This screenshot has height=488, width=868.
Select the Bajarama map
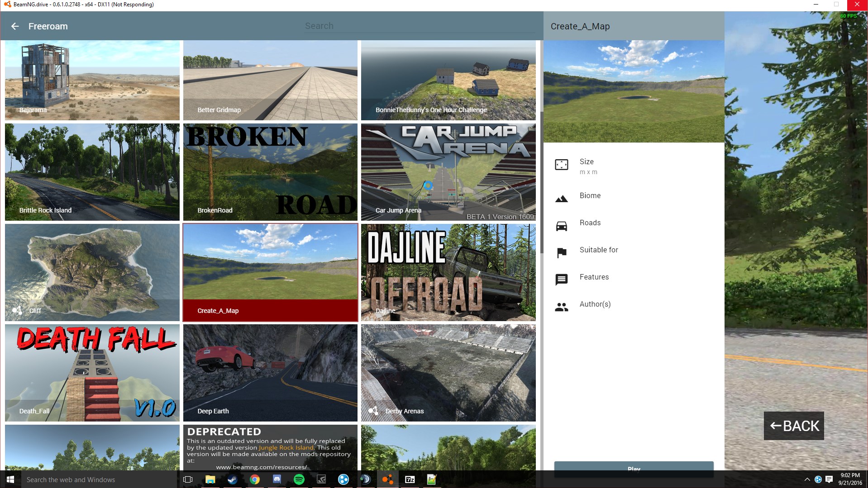tap(92, 80)
